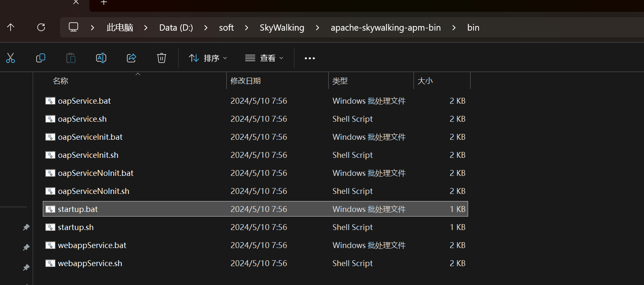Open a new tab with the plus button

click(x=104, y=2)
